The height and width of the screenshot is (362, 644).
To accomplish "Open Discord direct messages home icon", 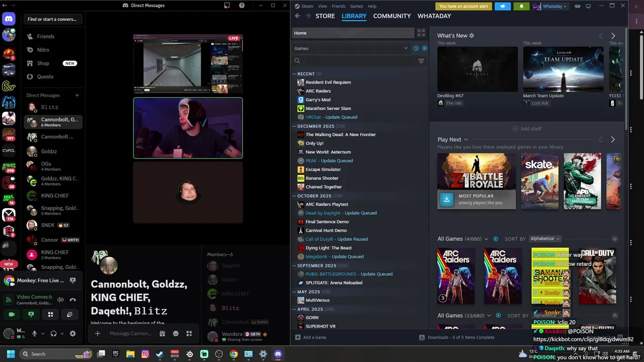I will (x=9, y=20).
